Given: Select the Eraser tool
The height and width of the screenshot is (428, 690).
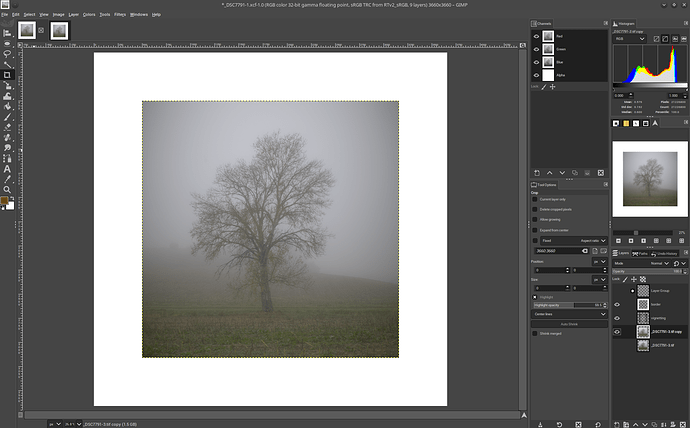Looking at the screenshot, I should (7, 127).
